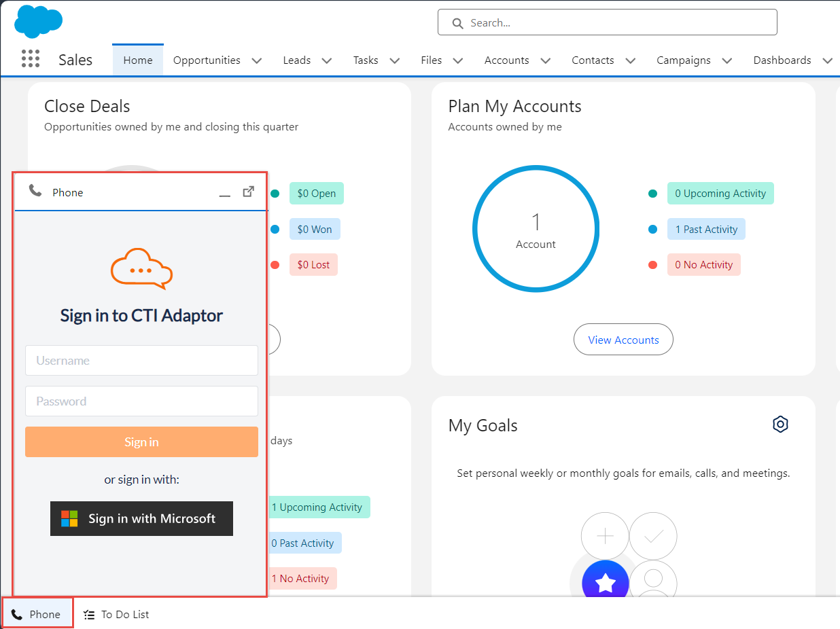840x629 pixels.
Task: Pop out the Phone panel into new window
Action: coord(249,192)
